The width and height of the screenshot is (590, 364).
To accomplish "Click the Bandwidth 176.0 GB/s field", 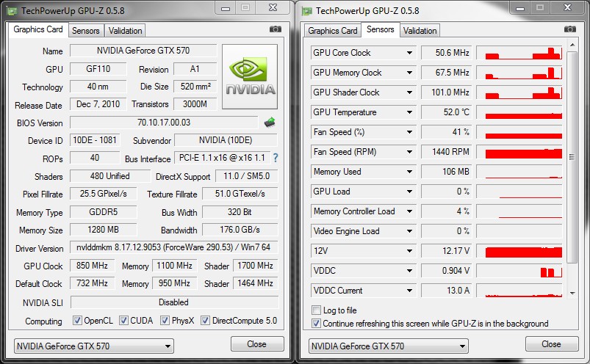I will 240,230.
